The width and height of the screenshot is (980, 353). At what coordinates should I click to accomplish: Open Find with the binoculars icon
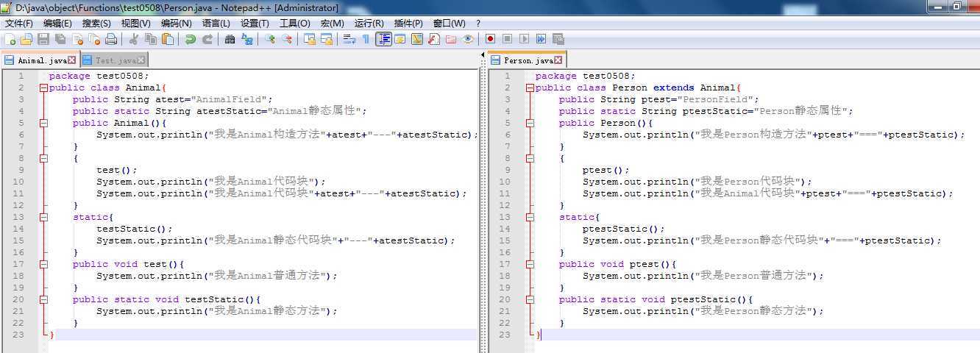(230, 39)
